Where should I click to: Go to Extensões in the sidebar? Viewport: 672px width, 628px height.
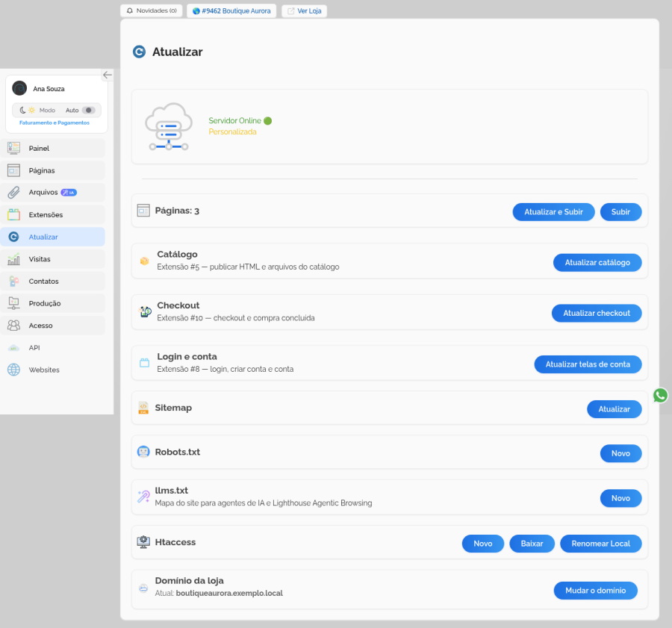click(x=53, y=215)
